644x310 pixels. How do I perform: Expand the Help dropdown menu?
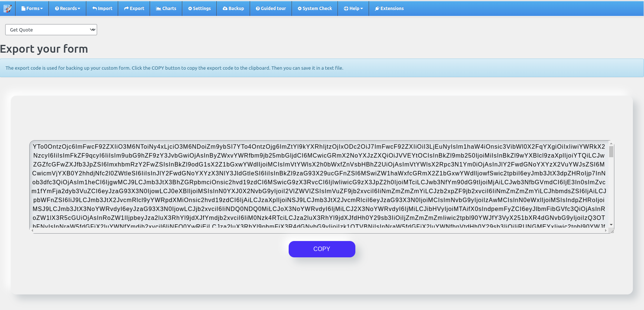(x=353, y=8)
